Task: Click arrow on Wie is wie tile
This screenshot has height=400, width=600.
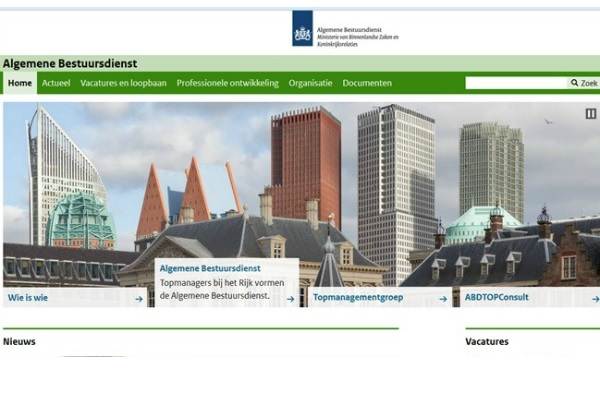Action: [139, 299]
